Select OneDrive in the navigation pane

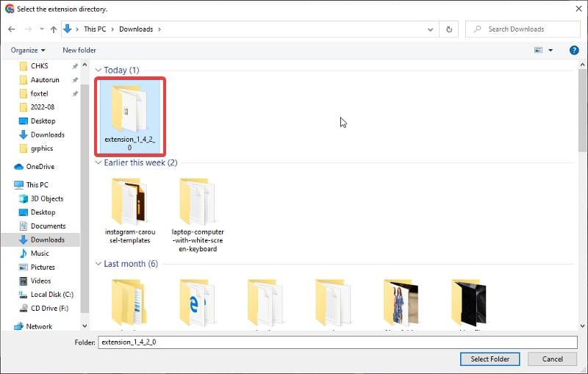[40, 167]
